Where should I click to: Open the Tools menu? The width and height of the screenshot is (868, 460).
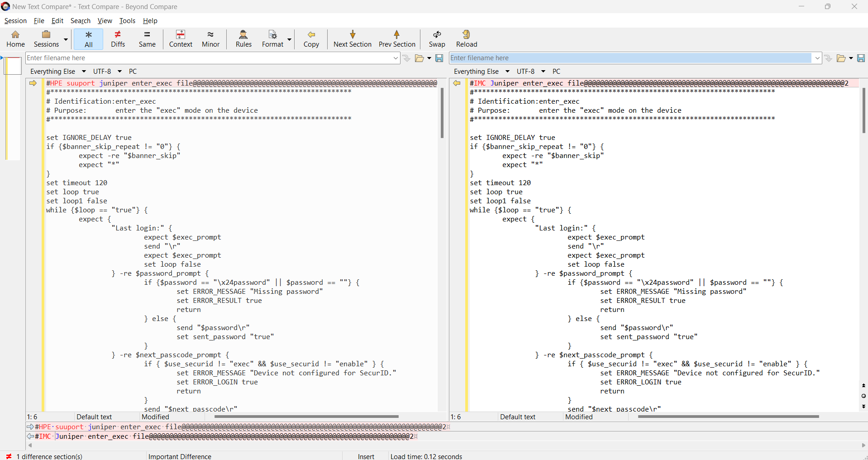pos(127,21)
